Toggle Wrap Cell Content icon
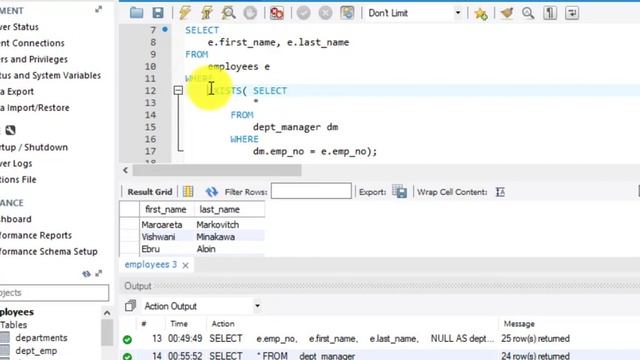The width and height of the screenshot is (640, 360). 500,192
